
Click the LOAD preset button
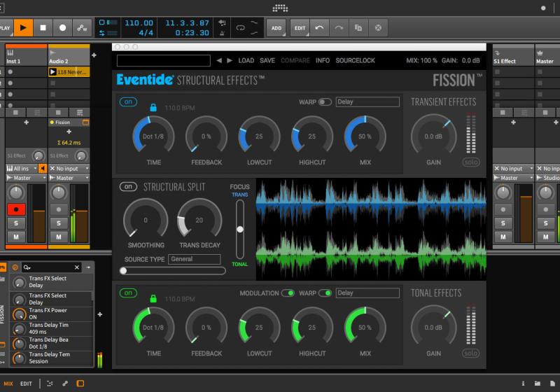(x=246, y=61)
